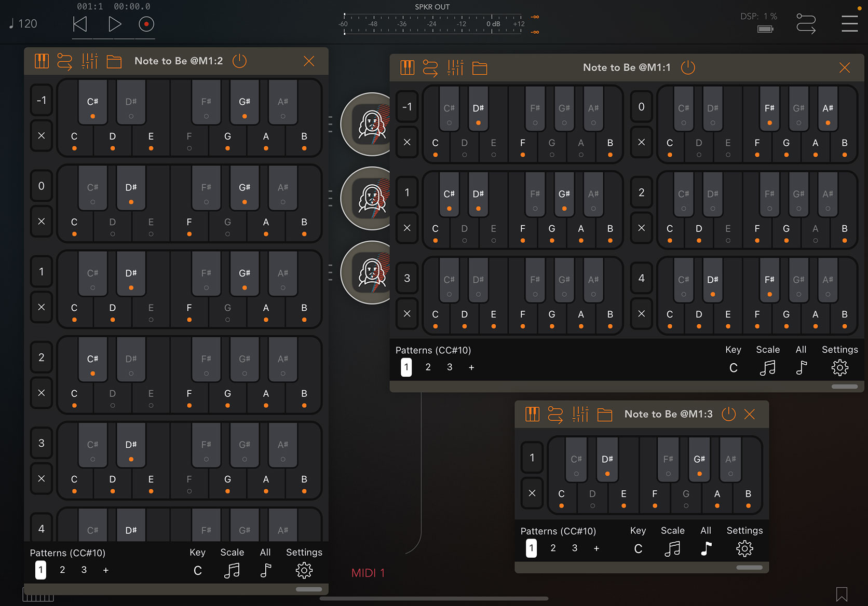The width and height of the screenshot is (868, 606).
Task: Delete row -1 with its X button in @M1:2
Action: point(42,135)
